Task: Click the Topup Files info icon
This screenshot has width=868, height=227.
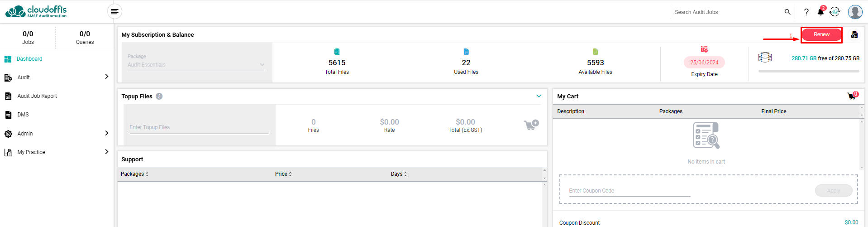Action: click(159, 96)
